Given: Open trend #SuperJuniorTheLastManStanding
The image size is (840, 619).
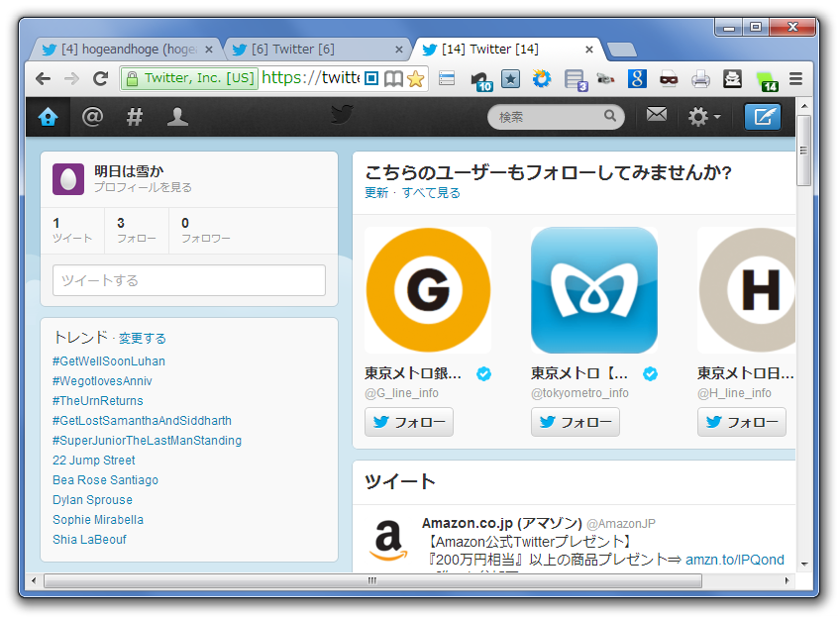Looking at the screenshot, I should click(x=147, y=441).
